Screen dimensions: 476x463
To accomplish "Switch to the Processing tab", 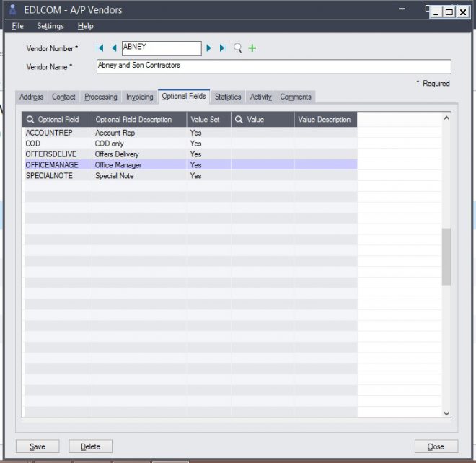I will [101, 97].
